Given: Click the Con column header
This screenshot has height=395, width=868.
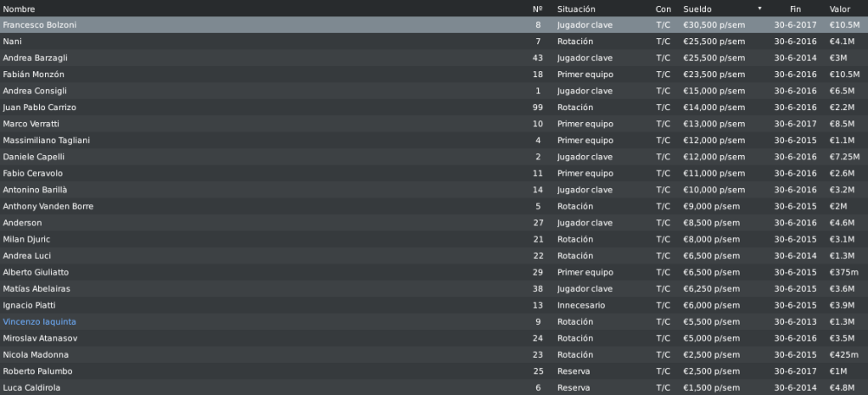Looking at the screenshot, I should pyautogui.click(x=664, y=9).
